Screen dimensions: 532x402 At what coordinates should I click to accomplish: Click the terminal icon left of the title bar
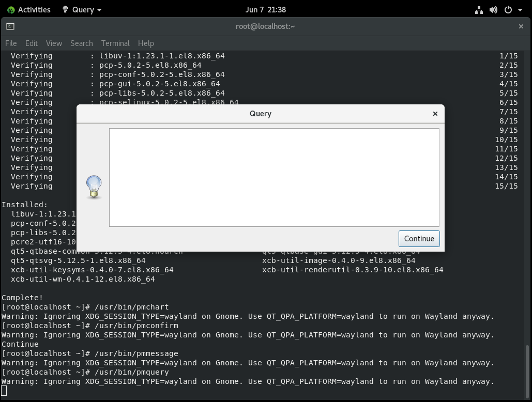10,26
